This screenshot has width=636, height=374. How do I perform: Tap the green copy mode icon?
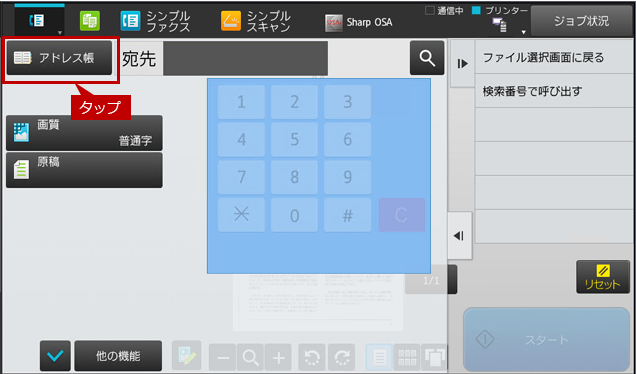(90, 21)
